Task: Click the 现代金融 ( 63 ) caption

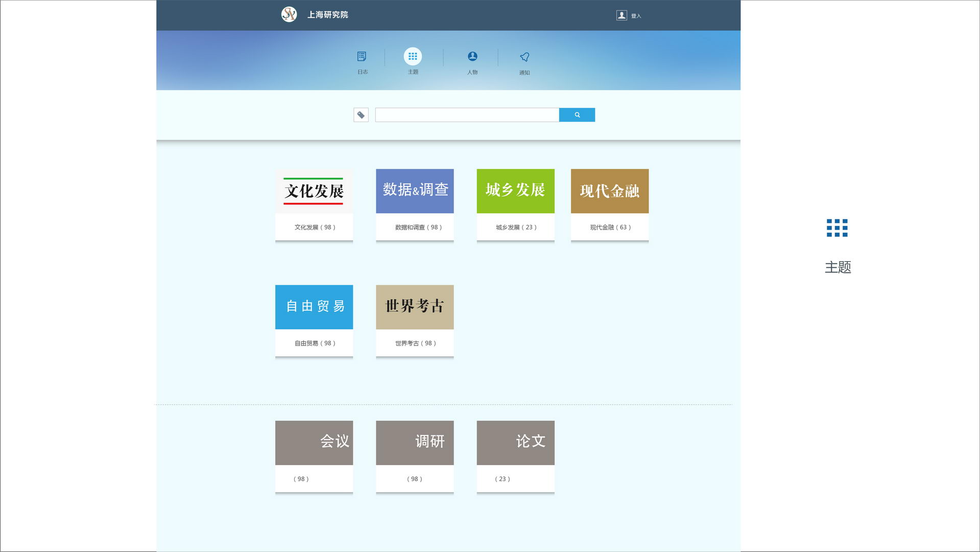Action: (x=610, y=227)
